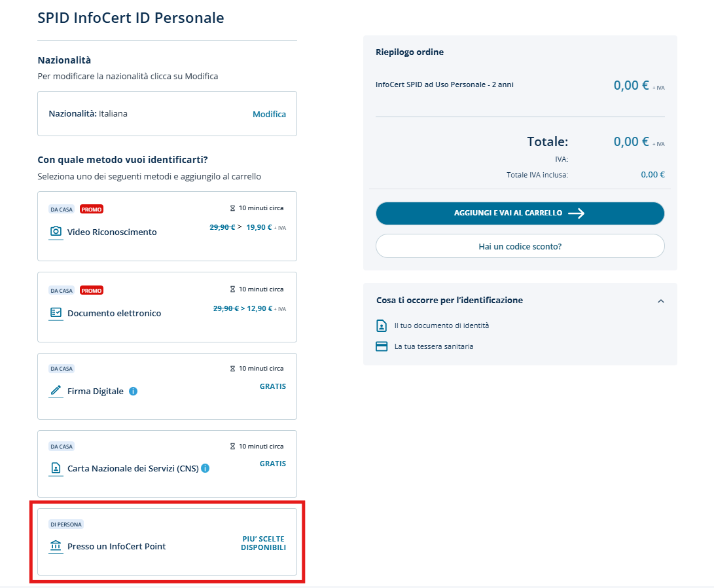Click the identity document icon
The height and width of the screenshot is (588, 714).
[x=382, y=325]
